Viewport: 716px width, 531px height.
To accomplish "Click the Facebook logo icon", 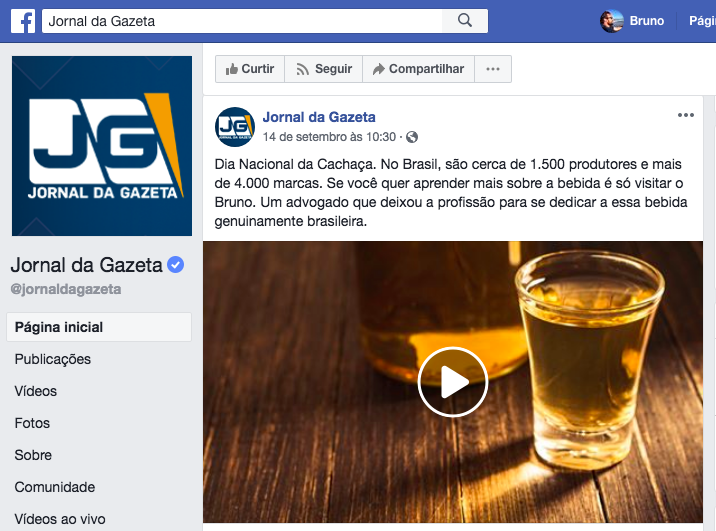I will (x=23, y=21).
